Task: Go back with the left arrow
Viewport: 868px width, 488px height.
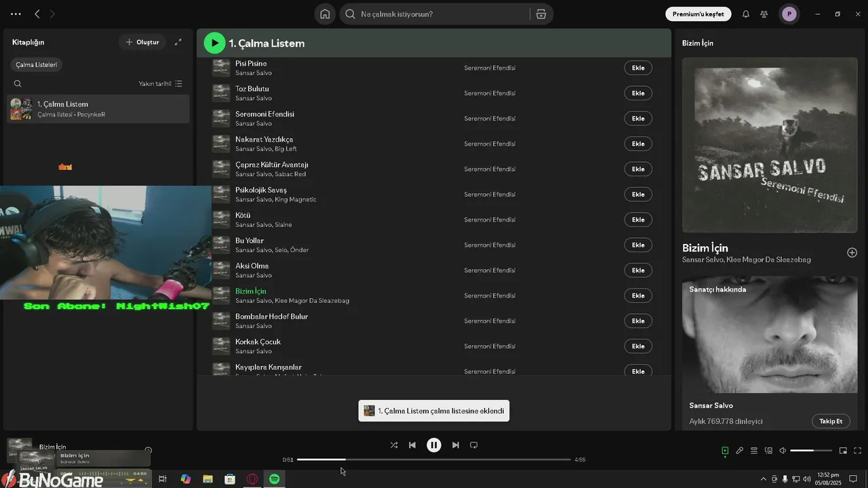Action: pyautogui.click(x=37, y=14)
